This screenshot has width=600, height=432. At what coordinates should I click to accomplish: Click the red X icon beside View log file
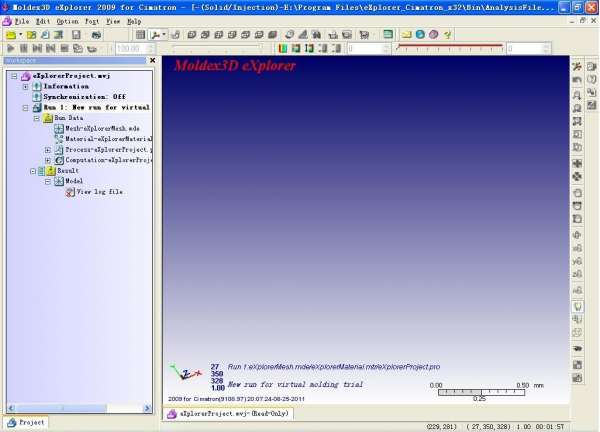pos(70,192)
